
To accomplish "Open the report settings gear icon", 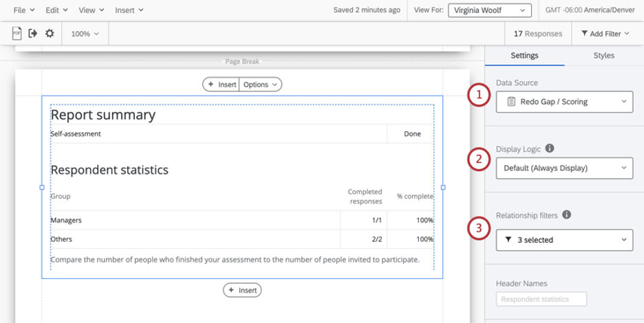I will click(x=50, y=33).
